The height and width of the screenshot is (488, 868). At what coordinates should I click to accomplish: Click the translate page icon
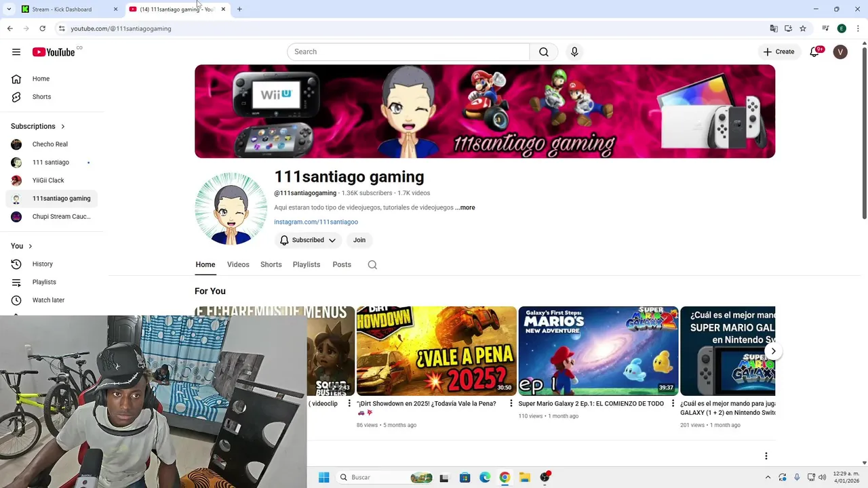(774, 28)
